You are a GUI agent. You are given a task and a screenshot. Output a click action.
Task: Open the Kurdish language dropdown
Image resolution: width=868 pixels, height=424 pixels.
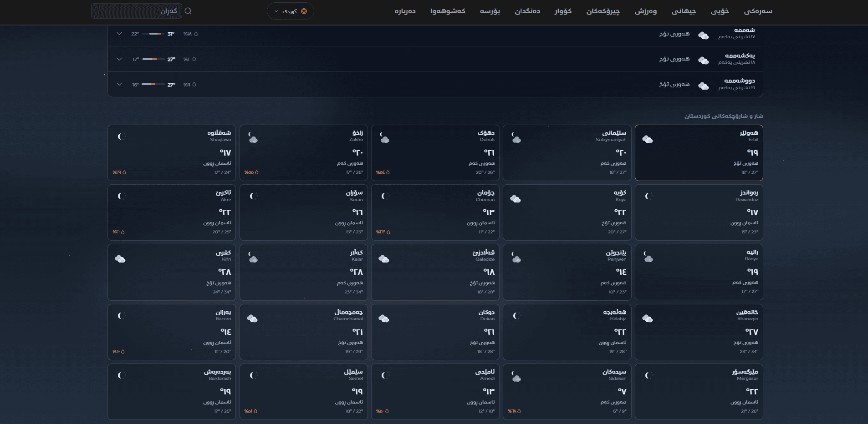pyautogui.click(x=291, y=11)
